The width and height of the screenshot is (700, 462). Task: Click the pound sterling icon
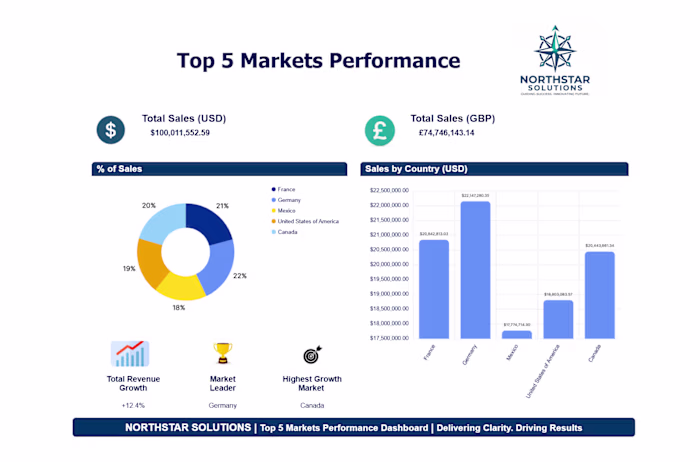(380, 131)
